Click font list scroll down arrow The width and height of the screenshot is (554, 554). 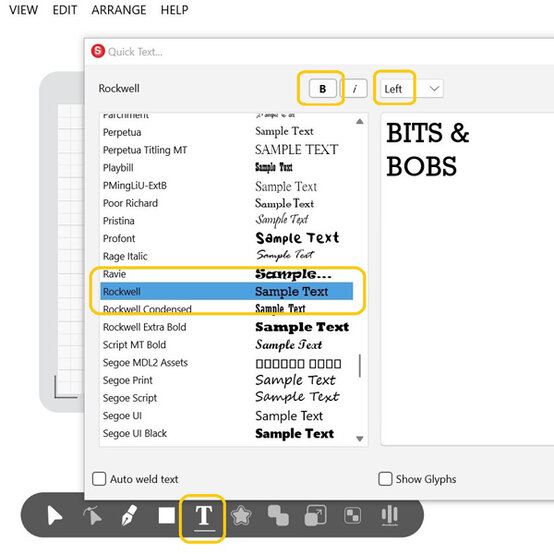(360, 439)
